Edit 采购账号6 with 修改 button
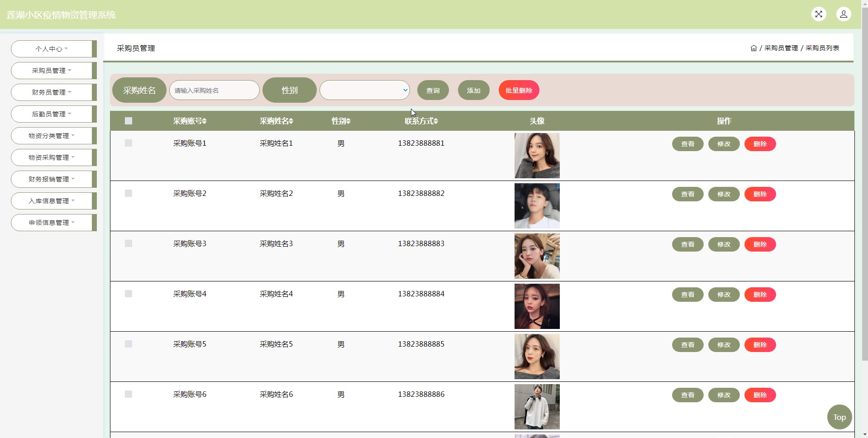Viewport: 868px width, 438px height. [724, 395]
